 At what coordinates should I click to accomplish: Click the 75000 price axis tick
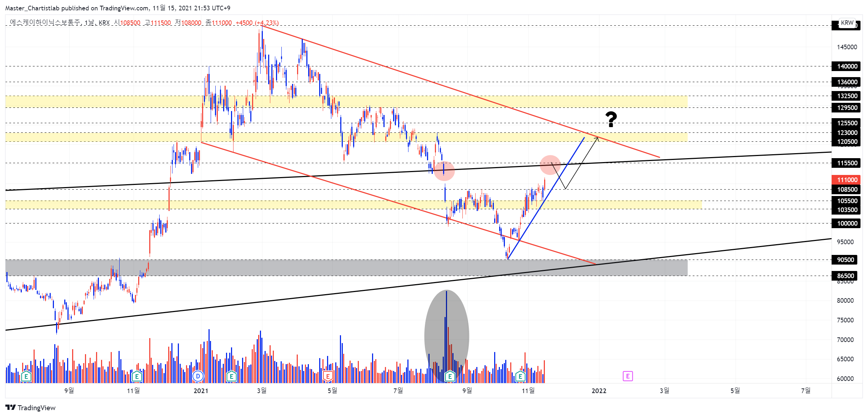coord(845,320)
